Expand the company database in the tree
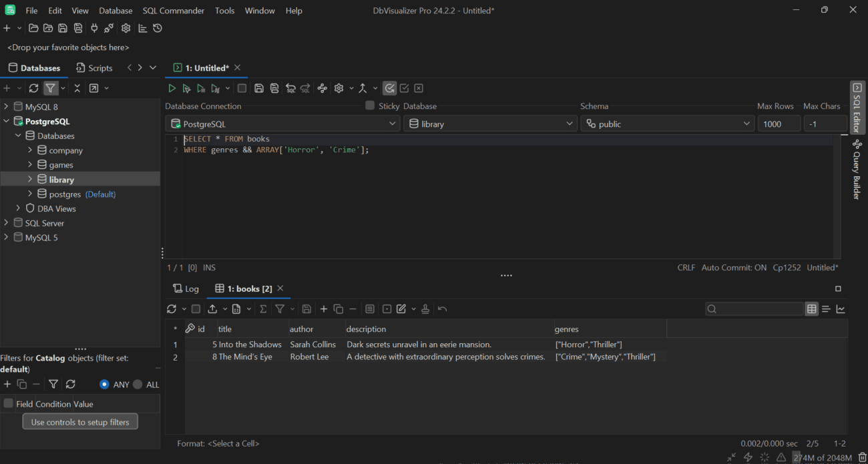868x464 pixels. click(29, 150)
